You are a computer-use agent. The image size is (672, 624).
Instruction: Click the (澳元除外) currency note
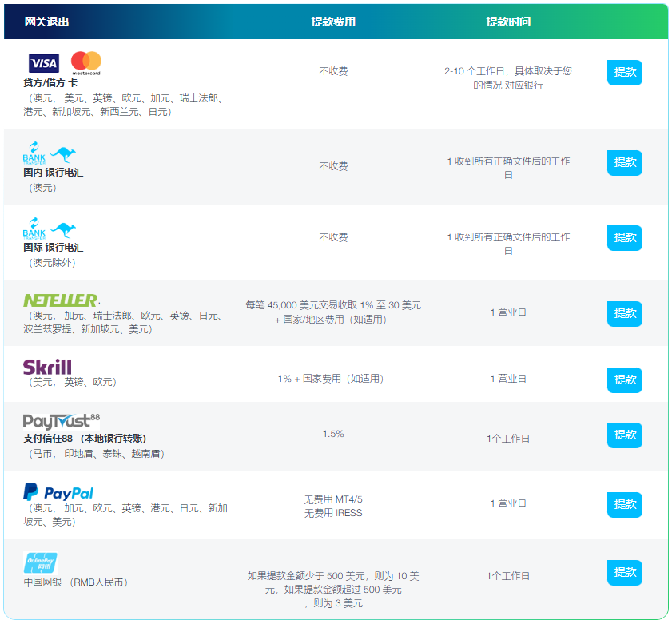point(51,263)
